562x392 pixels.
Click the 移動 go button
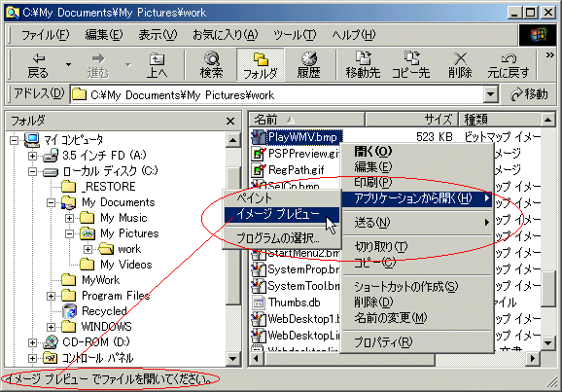coord(529,94)
